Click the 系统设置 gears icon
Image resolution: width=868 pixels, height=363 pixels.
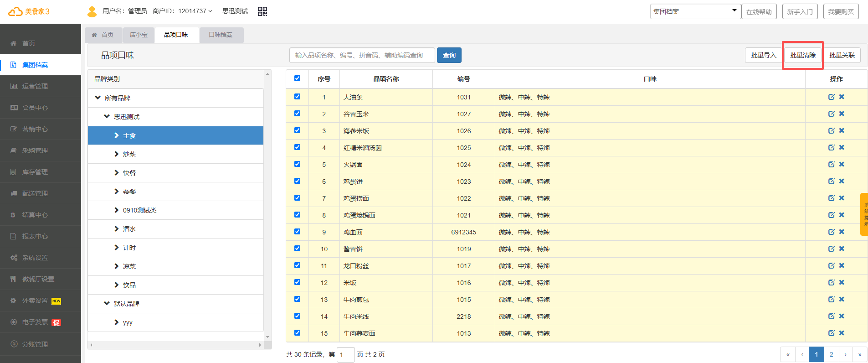pyautogui.click(x=14, y=258)
